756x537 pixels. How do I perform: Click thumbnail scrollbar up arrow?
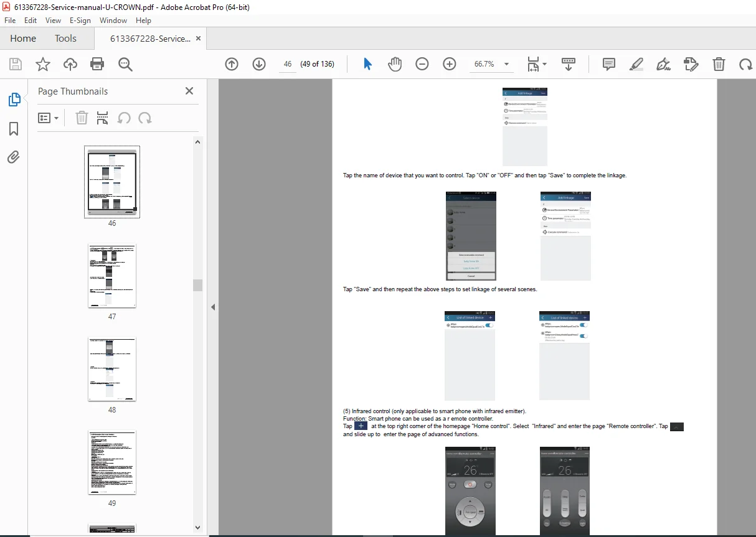tap(198, 142)
